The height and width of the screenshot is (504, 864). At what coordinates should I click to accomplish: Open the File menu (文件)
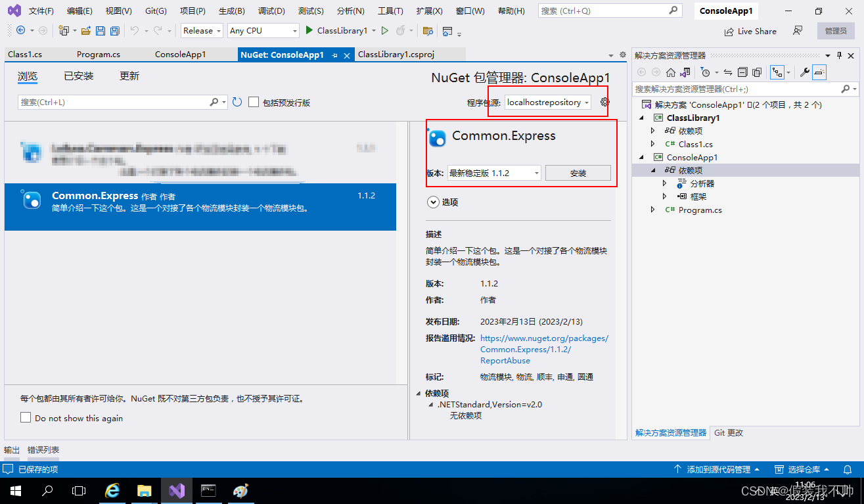pos(41,11)
